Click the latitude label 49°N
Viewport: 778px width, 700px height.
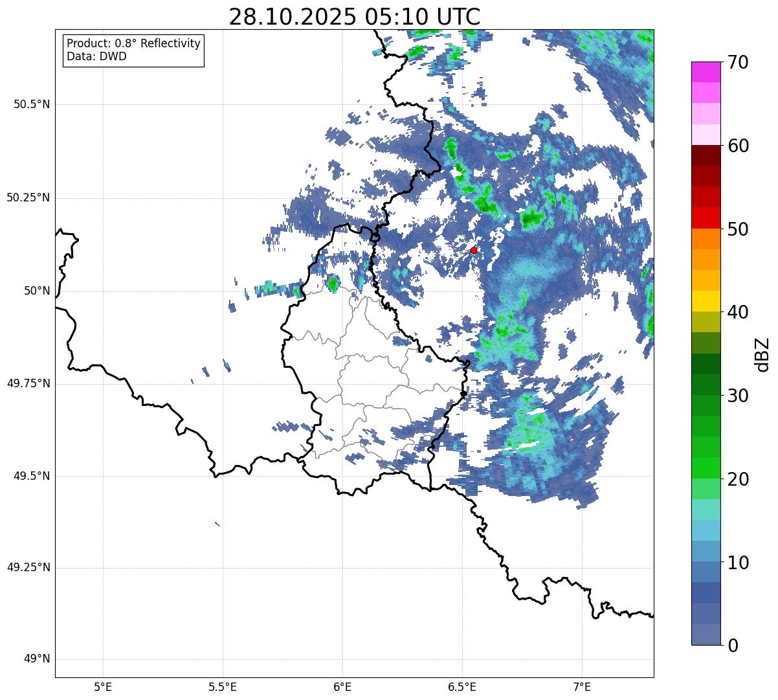click(37, 659)
